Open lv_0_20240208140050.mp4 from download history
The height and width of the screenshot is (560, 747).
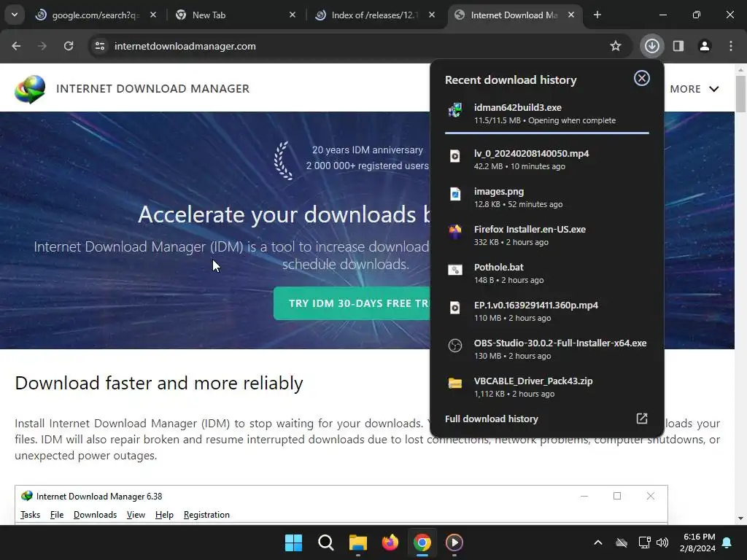click(547, 159)
